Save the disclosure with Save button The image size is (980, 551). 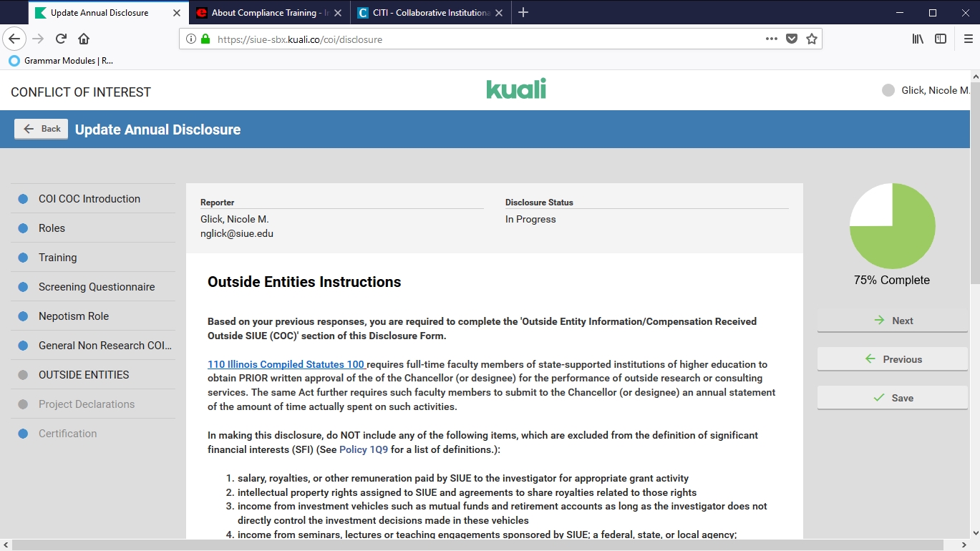(892, 398)
